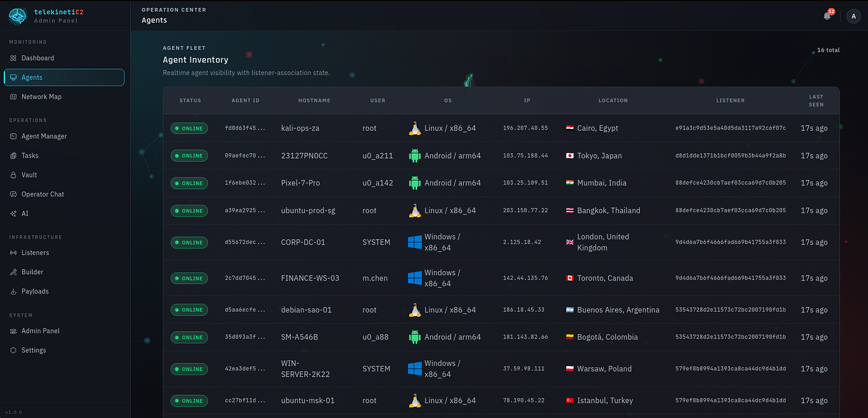Click the STATUS column header
The height and width of the screenshot is (418, 868).
click(x=190, y=100)
